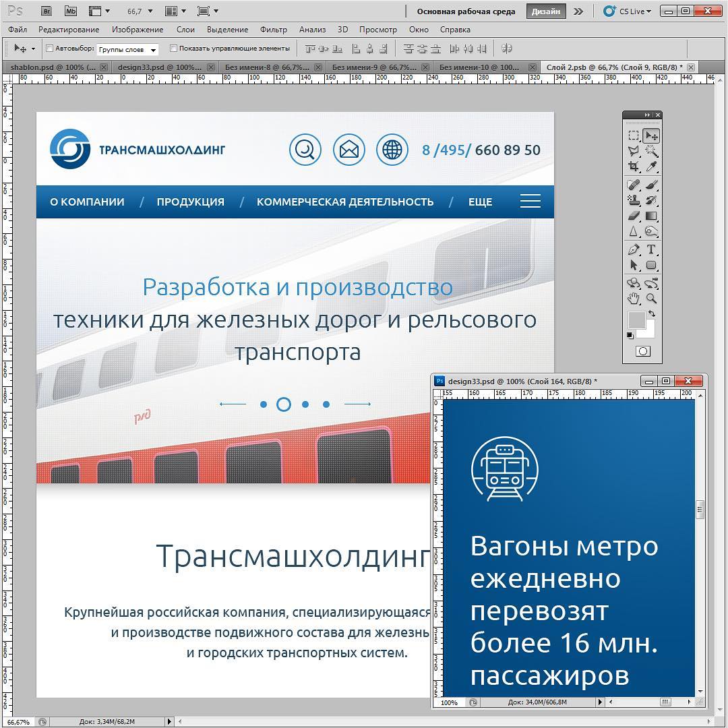Select the Stamp tool
This screenshot has height=728, width=728.
click(634, 201)
